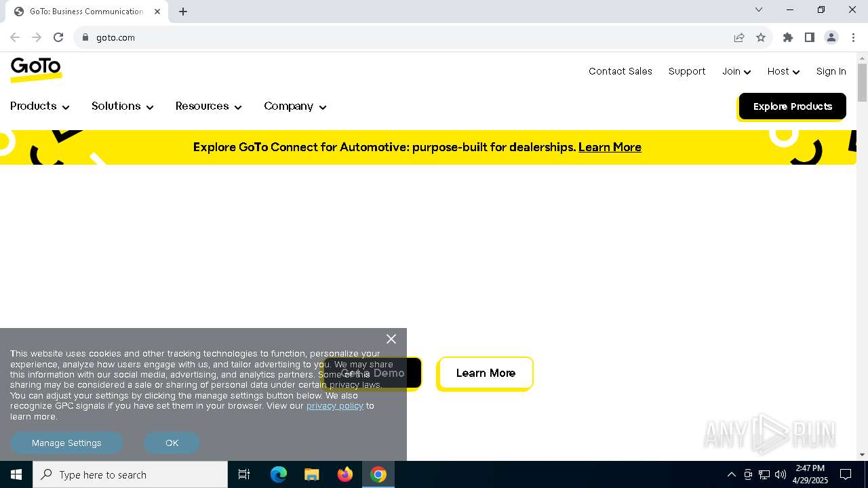The width and height of the screenshot is (868, 488).
Task: Click the safely-remove hardware tray icon
Action: (748, 474)
